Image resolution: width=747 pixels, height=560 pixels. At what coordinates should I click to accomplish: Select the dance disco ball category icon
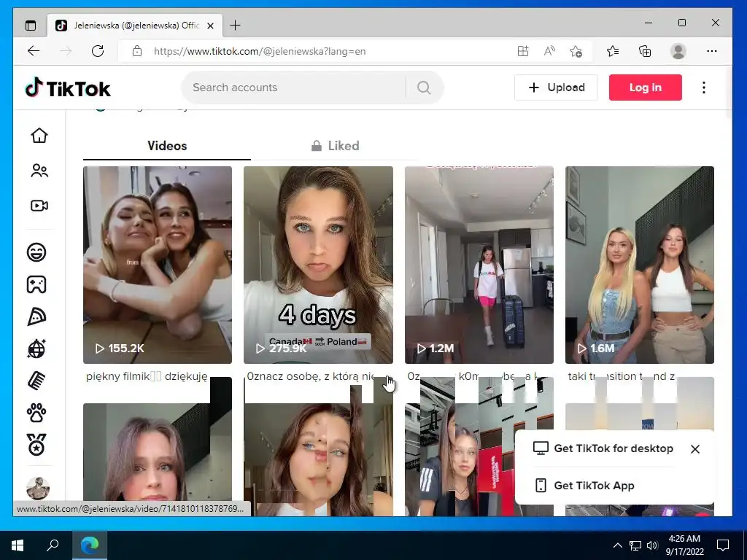(36, 349)
